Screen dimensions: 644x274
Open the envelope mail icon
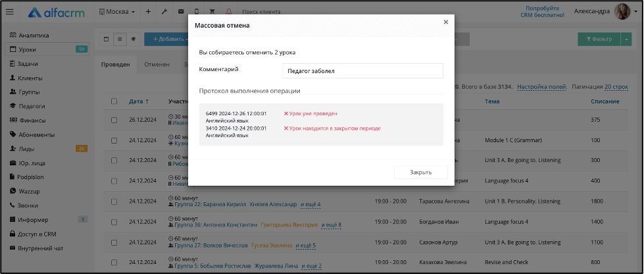click(x=181, y=12)
